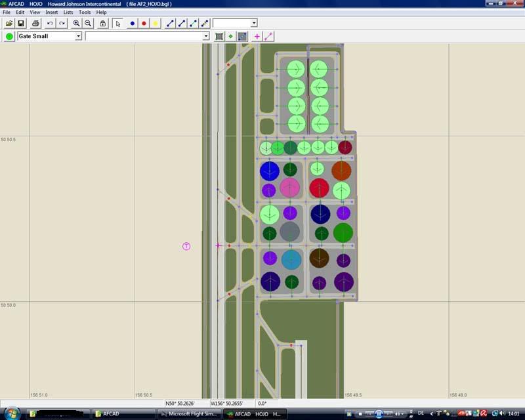Select the dark red small gate circle
The width and height of the screenshot is (525, 420).
(345, 148)
